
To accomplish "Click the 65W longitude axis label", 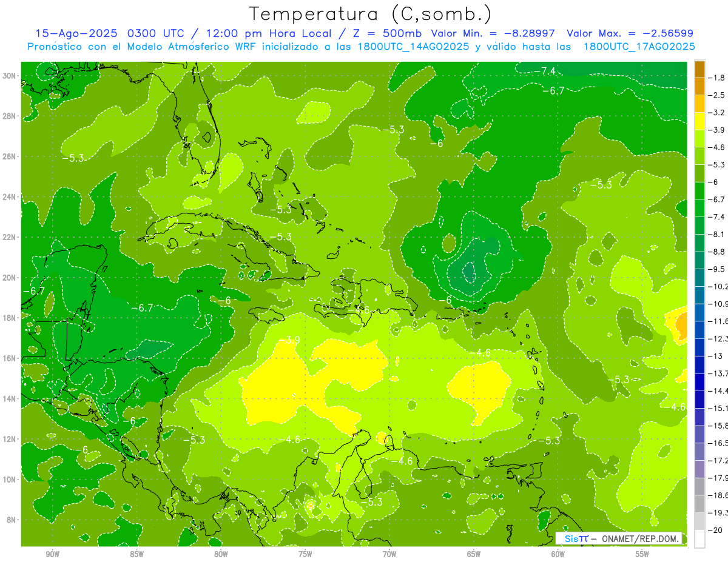I will (x=474, y=555).
